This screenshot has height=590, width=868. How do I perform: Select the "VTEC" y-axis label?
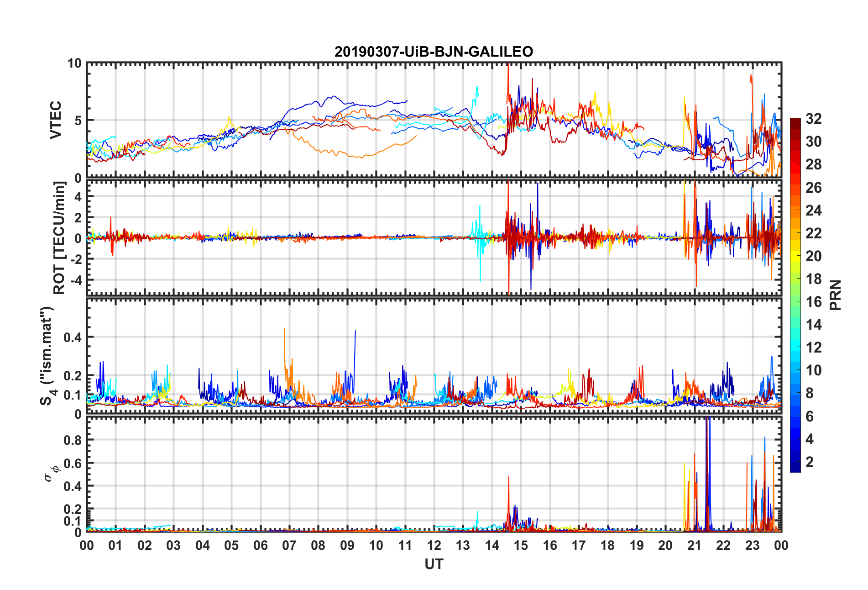(56, 120)
